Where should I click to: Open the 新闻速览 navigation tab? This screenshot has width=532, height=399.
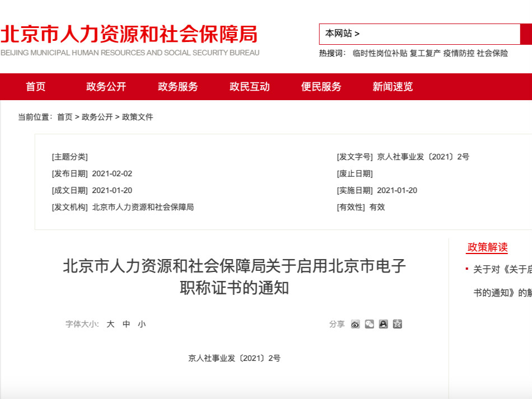tap(393, 87)
